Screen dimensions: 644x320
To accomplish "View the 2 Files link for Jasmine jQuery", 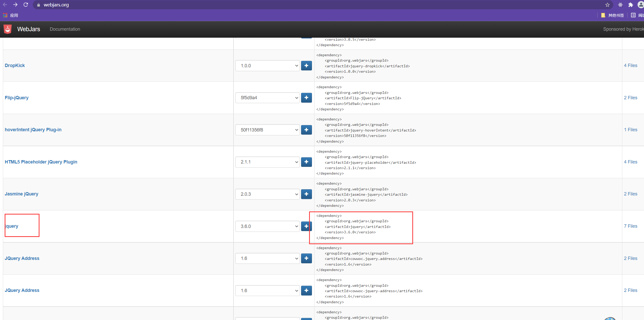I will point(630,194).
